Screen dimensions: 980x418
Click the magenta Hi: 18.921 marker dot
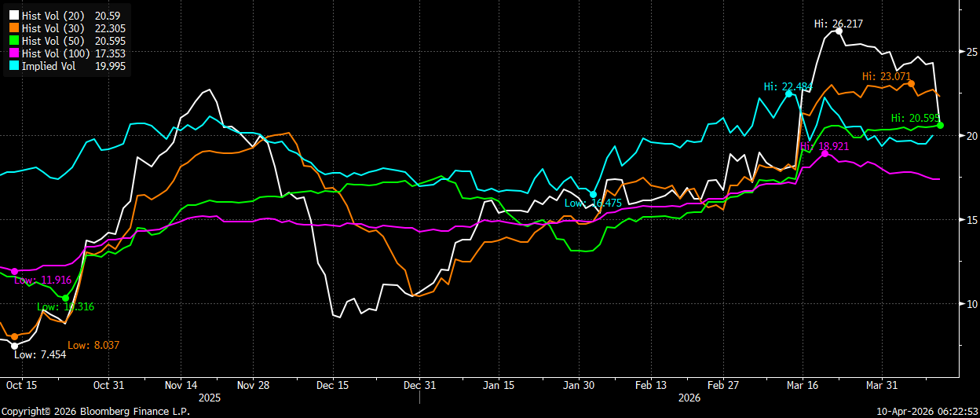(x=825, y=153)
